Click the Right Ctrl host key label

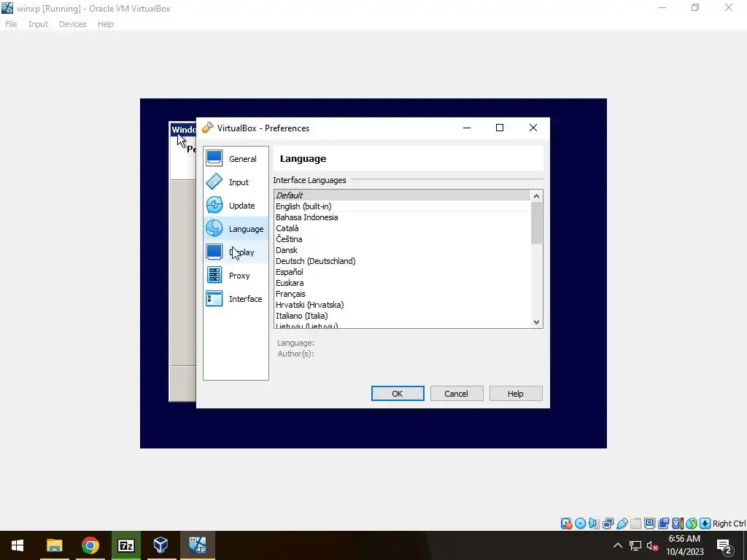point(729,524)
